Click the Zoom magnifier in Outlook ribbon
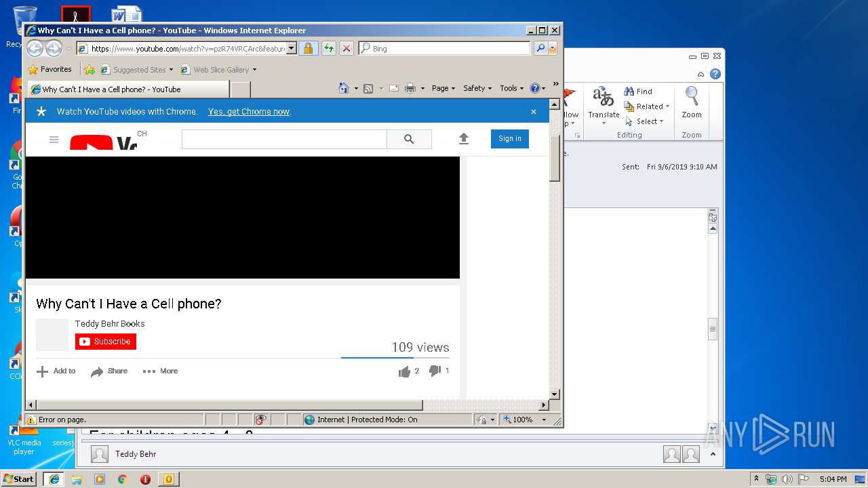Image resolution: width=868 pixels, height=488 pixels. click(x=692, y=103)
